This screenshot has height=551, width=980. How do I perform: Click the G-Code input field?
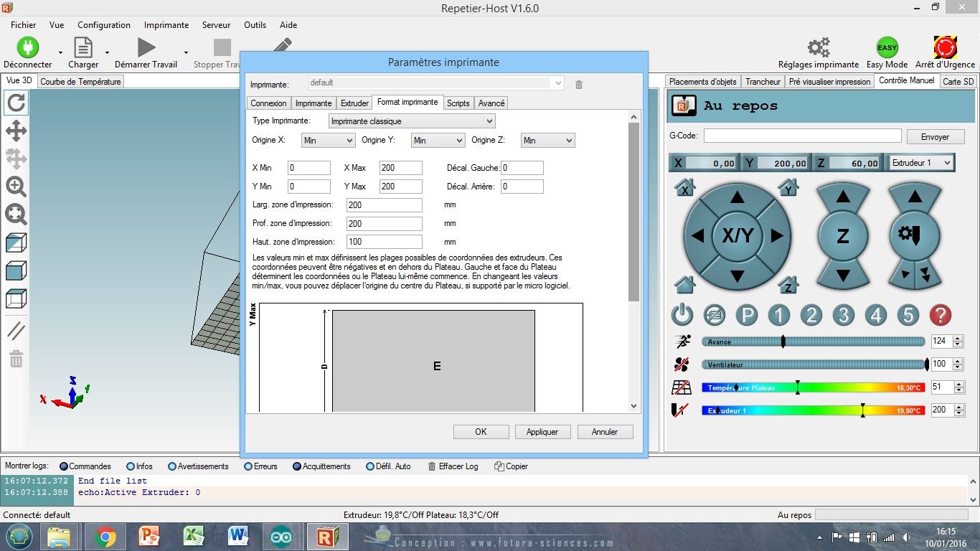pyautogui.click(x=802, y=136)
